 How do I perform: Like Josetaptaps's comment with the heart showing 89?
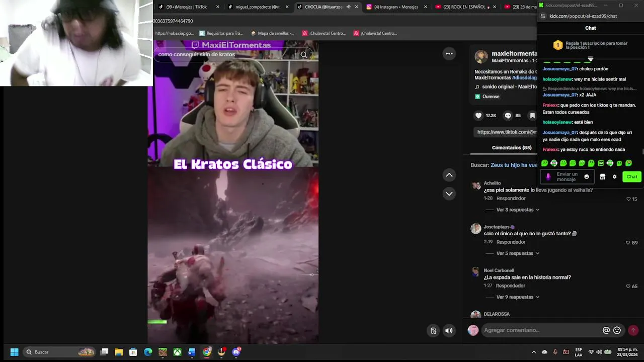point(628,243)
